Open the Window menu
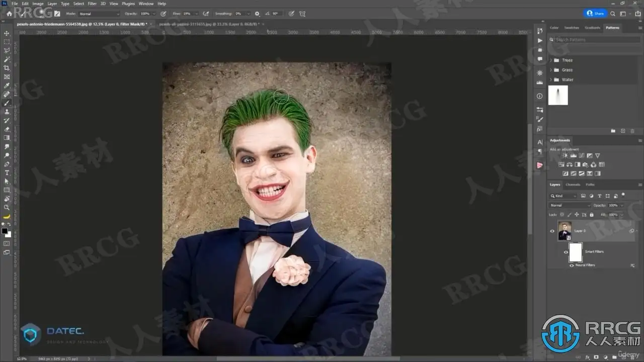The height and width of the screenshot is (362, 644). click(146, 4)
